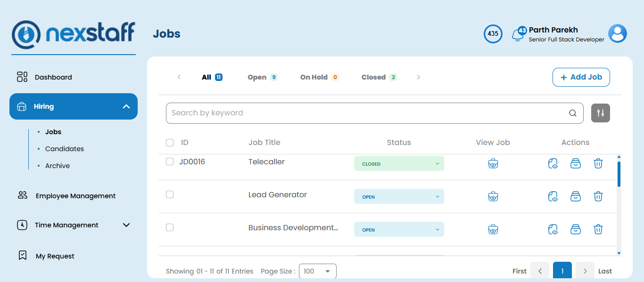This screenshot has width=644, height=282.
Task: Go to First page
Action: 520,271
